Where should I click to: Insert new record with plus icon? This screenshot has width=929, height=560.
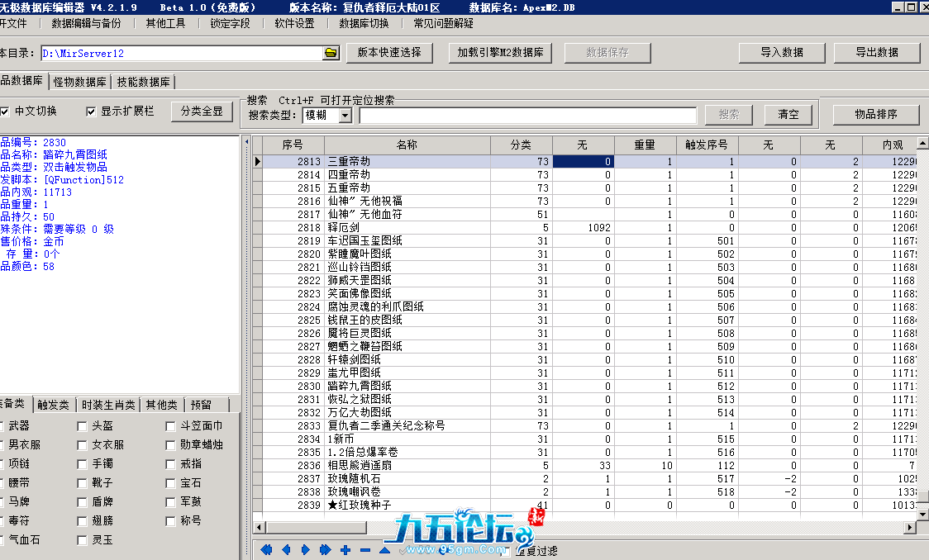click(x=345, y=550)
